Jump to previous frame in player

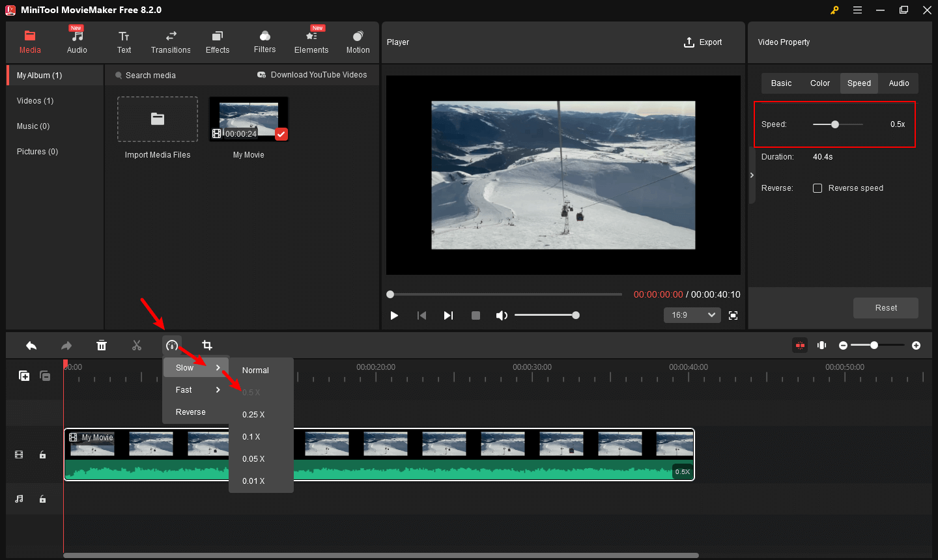tap(421, 315)
